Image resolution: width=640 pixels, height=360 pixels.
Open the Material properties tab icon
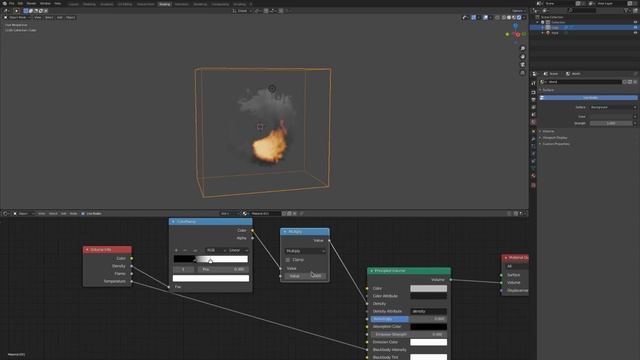(533, 176)
